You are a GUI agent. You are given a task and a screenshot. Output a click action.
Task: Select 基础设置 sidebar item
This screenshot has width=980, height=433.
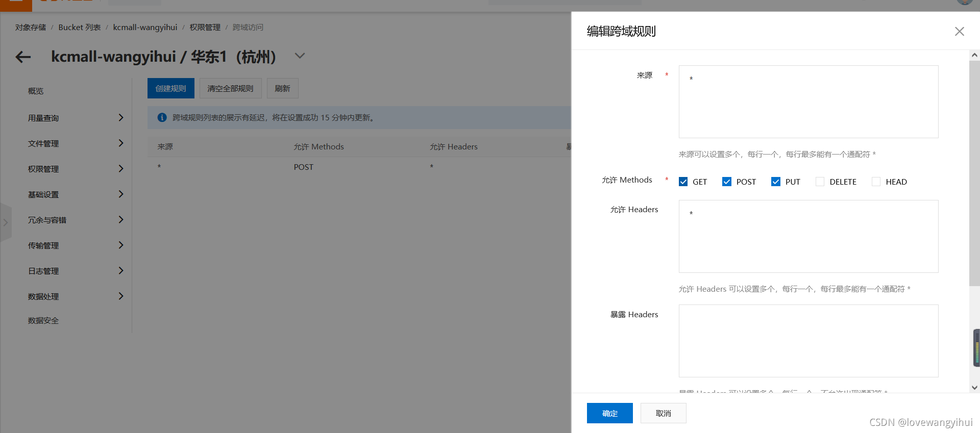click(x=43, y=194)
